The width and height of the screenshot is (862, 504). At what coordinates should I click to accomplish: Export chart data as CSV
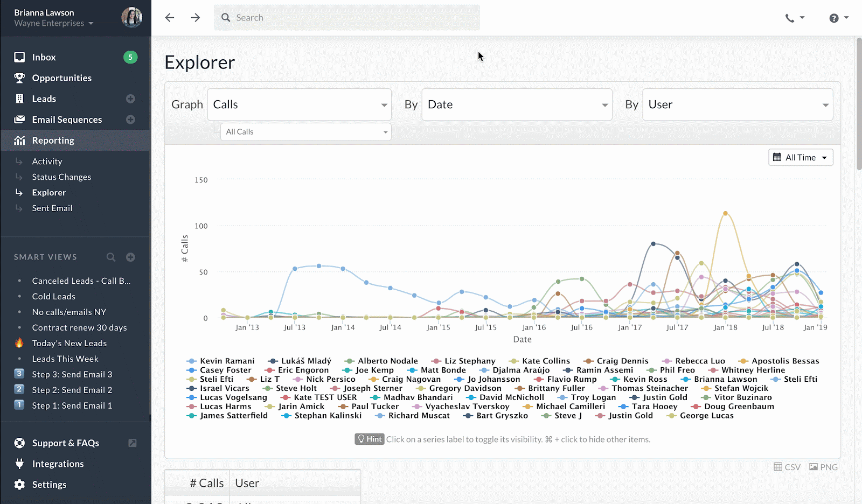click(x=787, y=467)
